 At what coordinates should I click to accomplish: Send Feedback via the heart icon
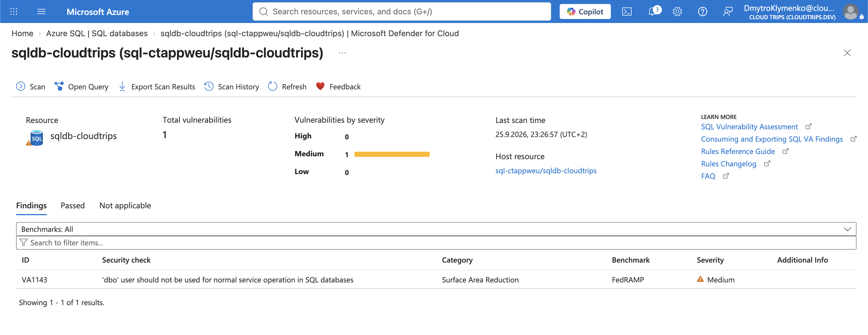[338, 87]
